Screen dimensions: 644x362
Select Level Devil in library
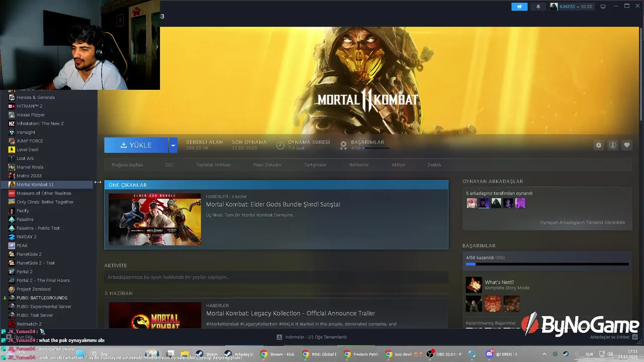pyautogui.click(x=27, y=150)
